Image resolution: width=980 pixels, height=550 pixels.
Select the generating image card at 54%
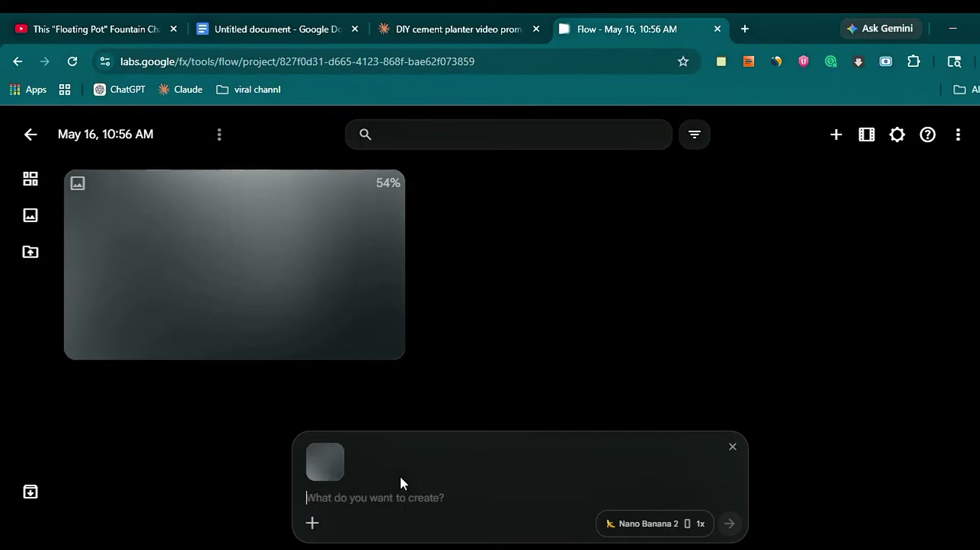(234, 265)
